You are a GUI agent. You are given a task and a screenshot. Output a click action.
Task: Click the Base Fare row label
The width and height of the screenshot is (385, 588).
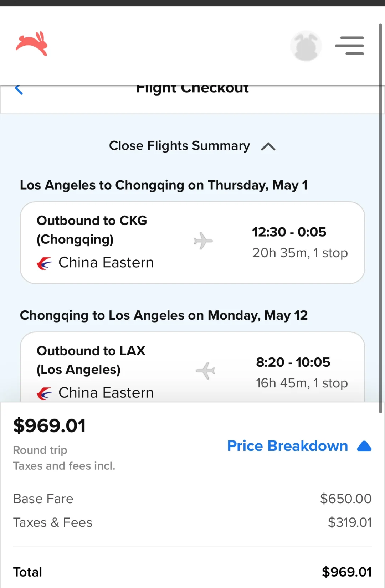click(43, 499)
